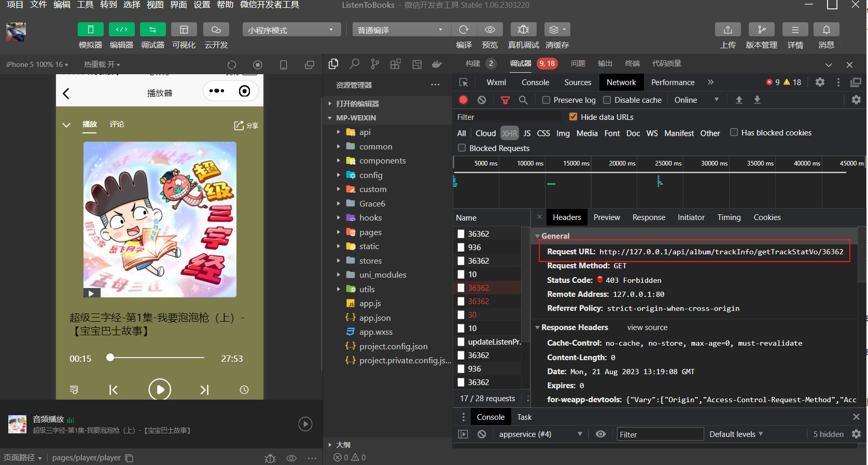
Task: Open the 设置 menu
Action: (x=202, y=5)
